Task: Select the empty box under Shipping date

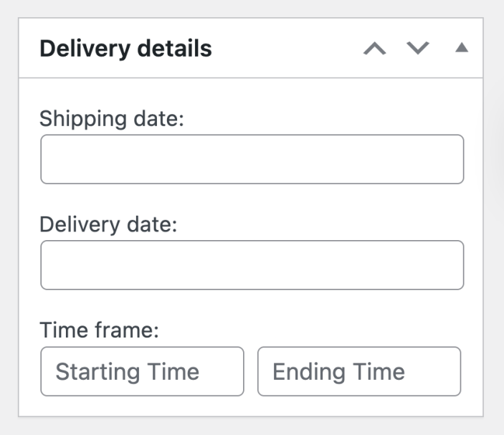Action: tap(252, 159)
